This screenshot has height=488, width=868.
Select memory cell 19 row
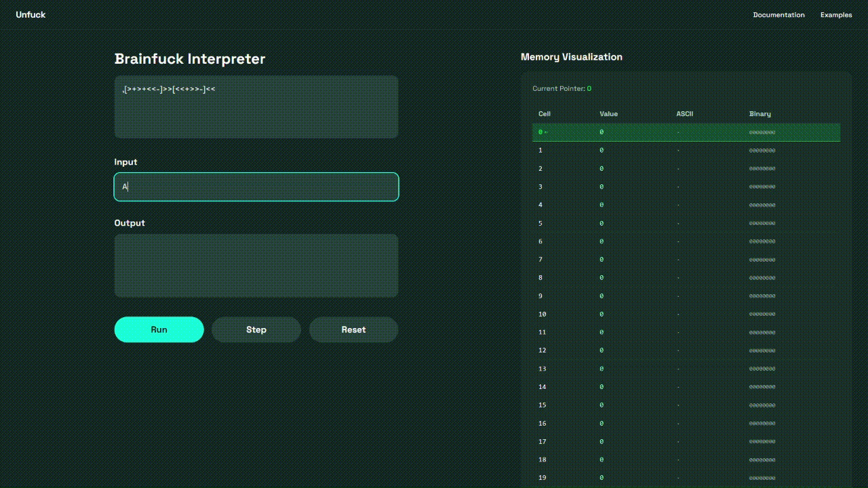(x=686, y=478)
